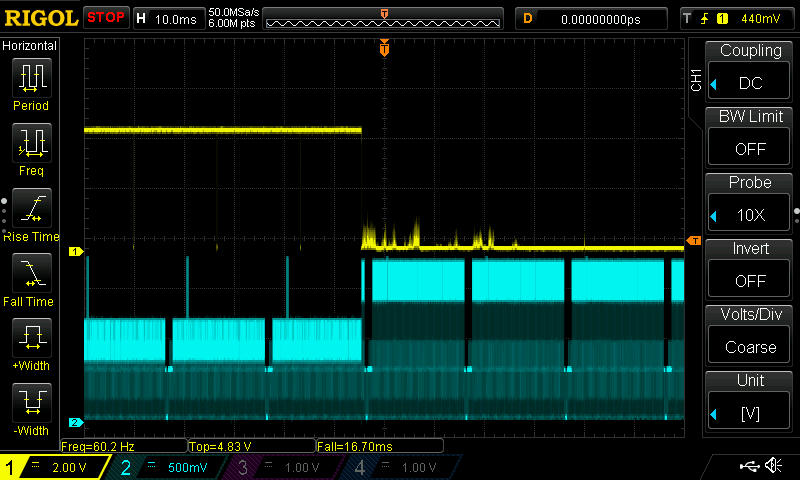Click the RIGOL logo
800x480 pixels.
point(40,18)
